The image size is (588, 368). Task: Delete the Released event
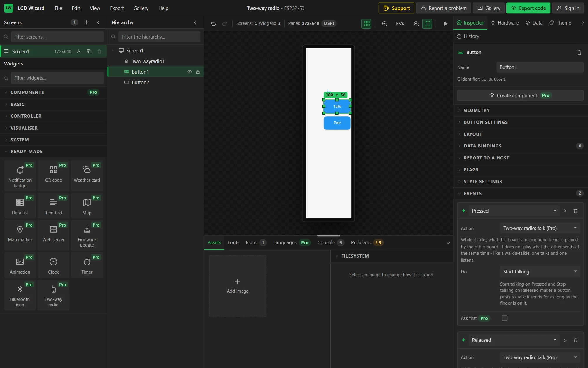pos(575,340)
